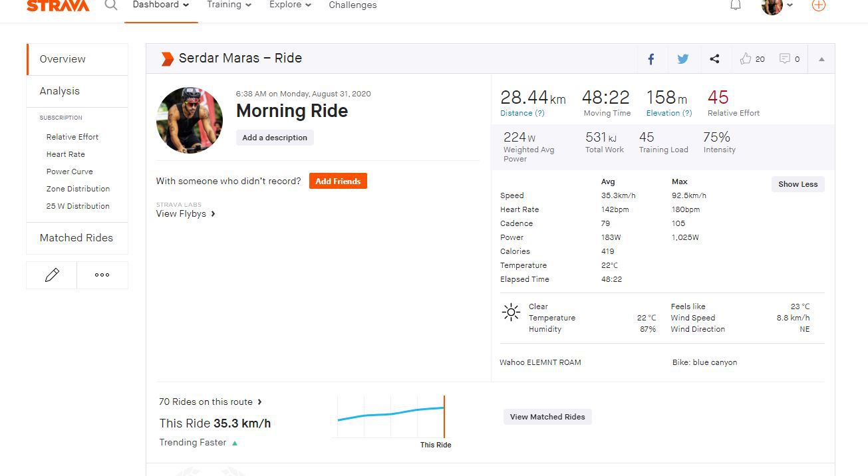Share ride on Twitter
The width and height of the screenshot is (868, 476).
682,59
